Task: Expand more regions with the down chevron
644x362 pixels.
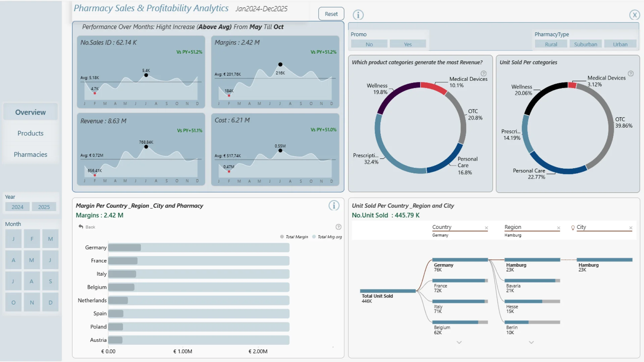Action: 531,342
